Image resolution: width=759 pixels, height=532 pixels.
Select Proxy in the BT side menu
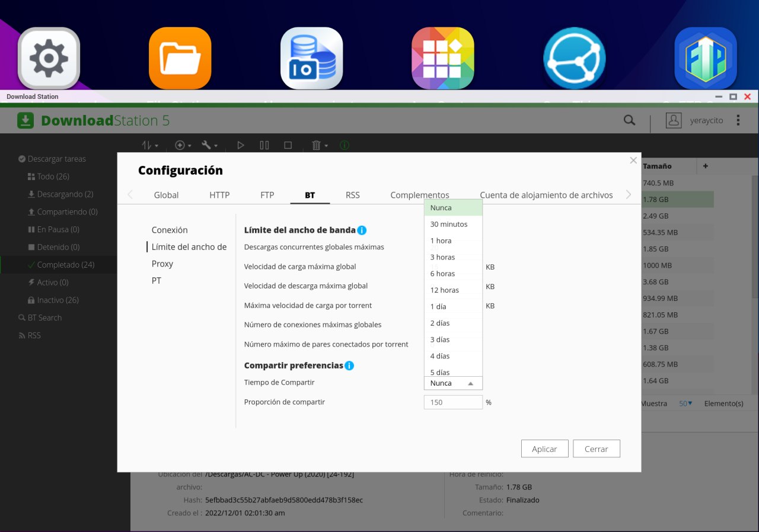click(162, 264)
